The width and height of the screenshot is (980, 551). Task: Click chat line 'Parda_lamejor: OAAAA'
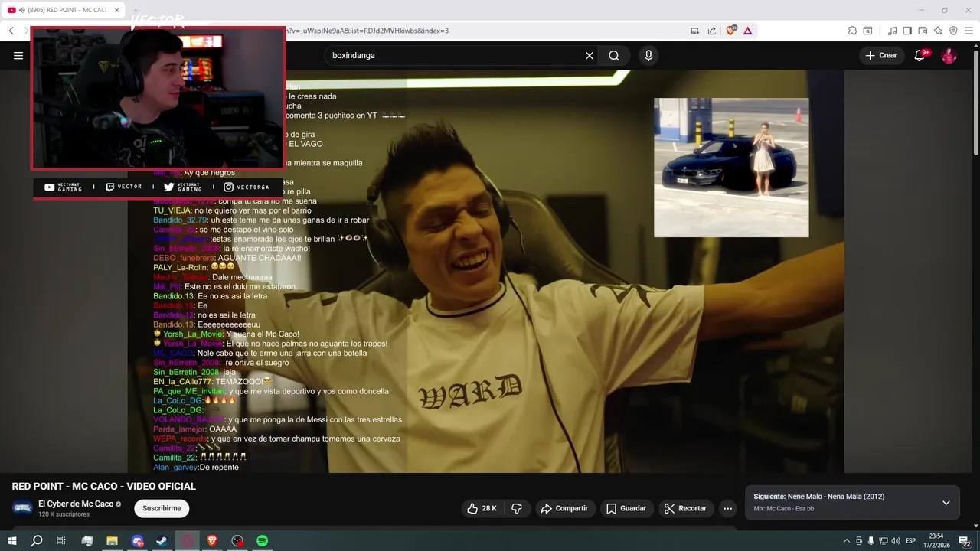(195, 429)
